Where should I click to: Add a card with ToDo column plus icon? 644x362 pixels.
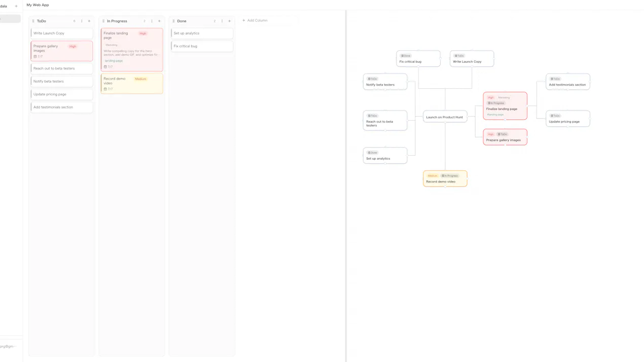pyautogui.click(x=89, y=21)
